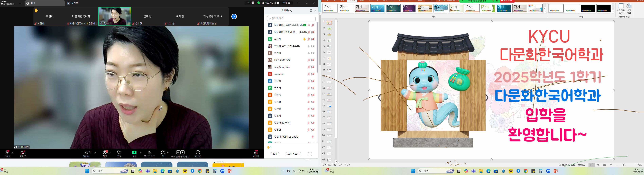Viewport: 644px width, 175px height.
Task: Toggle mute for 강승희 in participants list
Action: (x=309, y=81)
